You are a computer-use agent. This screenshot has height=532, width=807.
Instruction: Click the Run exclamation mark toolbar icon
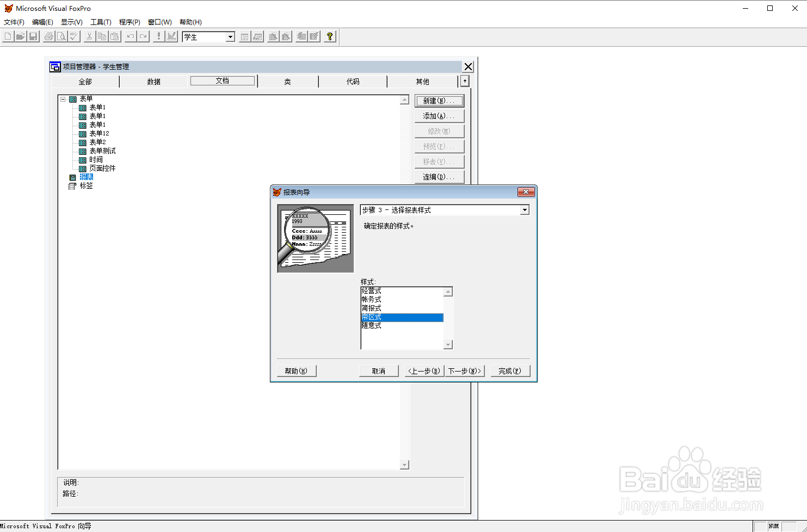click(x=159, y=36)
